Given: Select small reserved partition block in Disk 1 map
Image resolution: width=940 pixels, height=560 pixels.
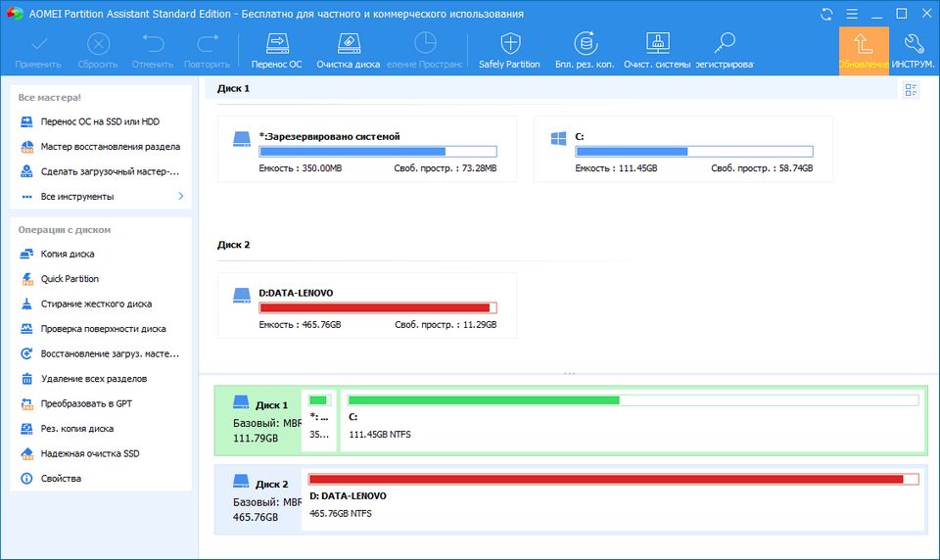Looking at the screenshot, I should (319, 420).
